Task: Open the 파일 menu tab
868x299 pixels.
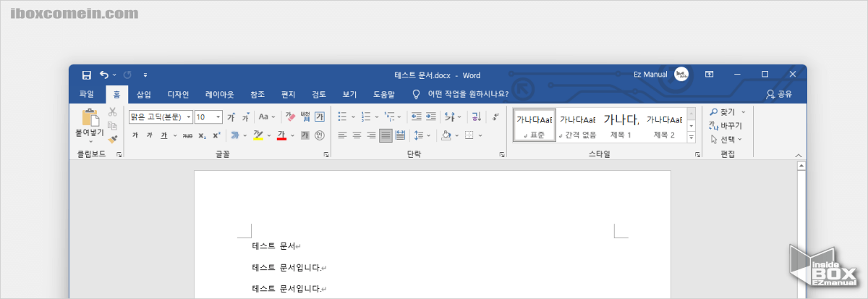Action: (x=87, y=94)
